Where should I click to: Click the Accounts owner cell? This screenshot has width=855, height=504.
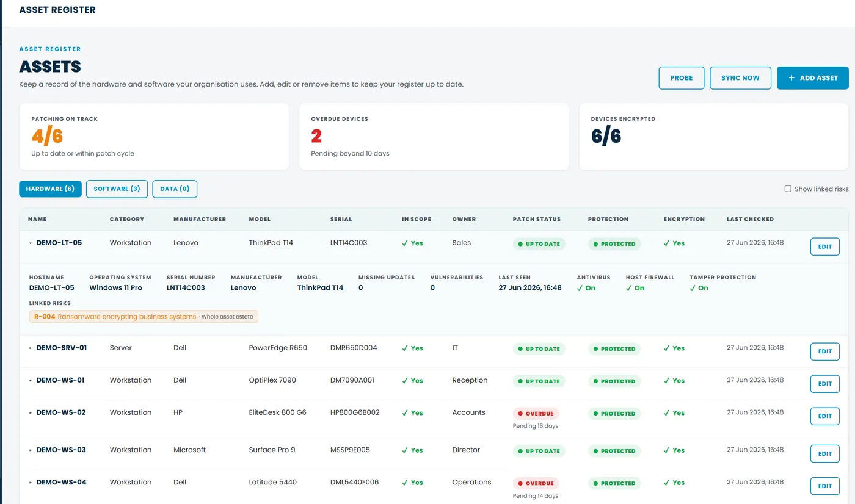468,412
